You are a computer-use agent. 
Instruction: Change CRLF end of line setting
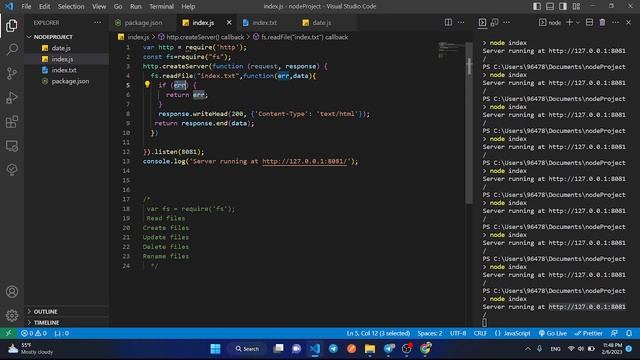480,333
